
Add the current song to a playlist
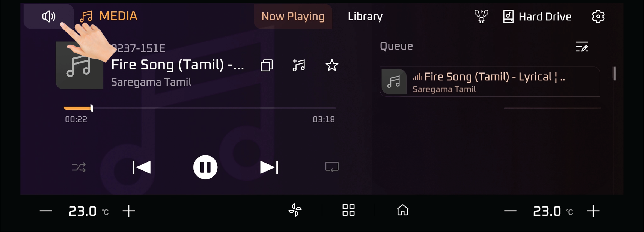pos(299,65)
